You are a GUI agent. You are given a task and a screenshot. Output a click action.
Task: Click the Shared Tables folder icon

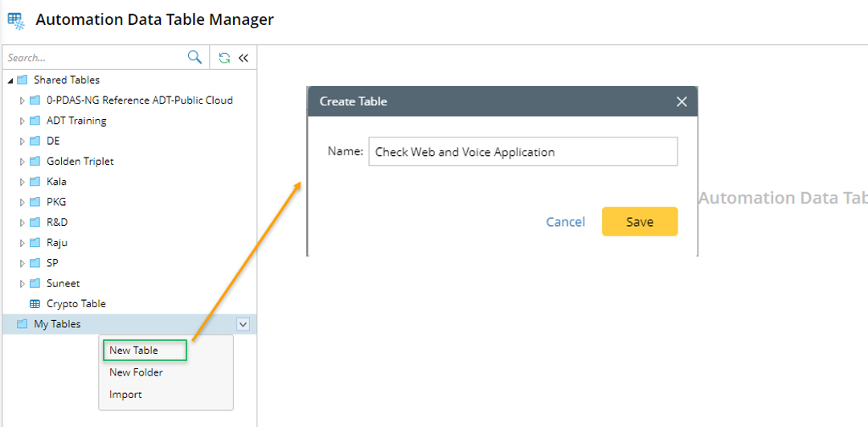coord(22,80)
